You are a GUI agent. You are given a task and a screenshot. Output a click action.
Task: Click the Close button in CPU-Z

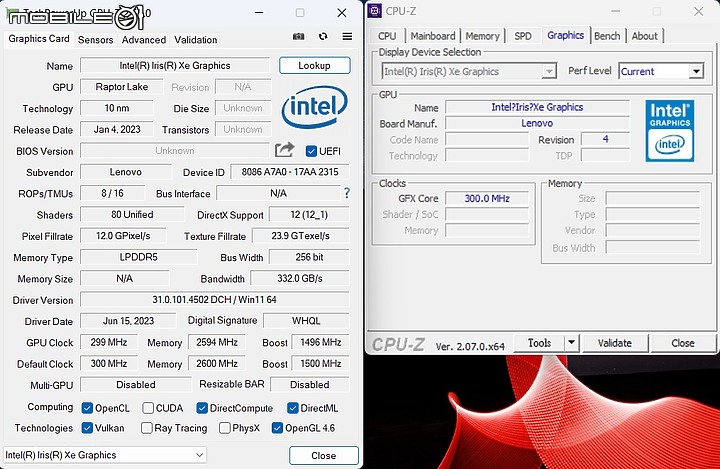683,343
